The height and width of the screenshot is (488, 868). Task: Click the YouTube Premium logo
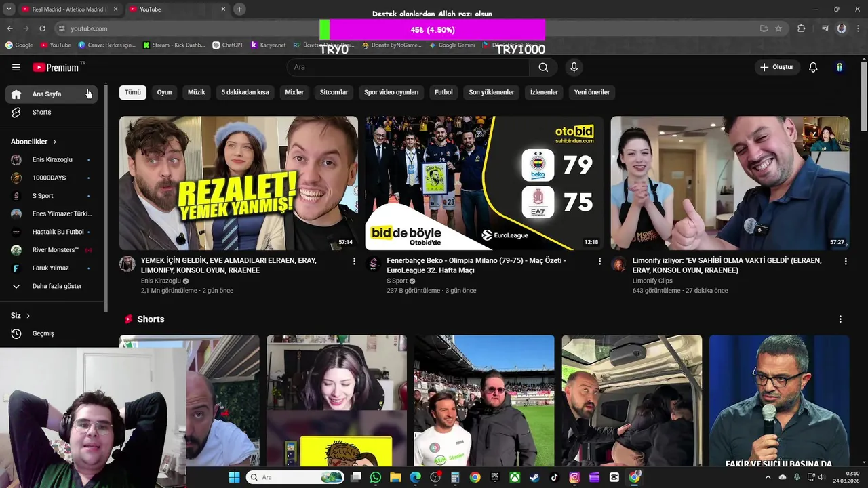click(56, 67)
